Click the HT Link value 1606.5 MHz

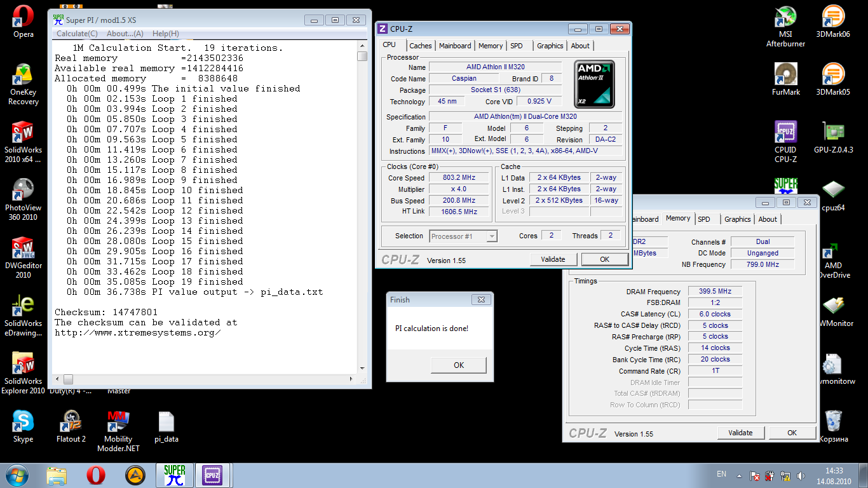click(x=459, y=212)
